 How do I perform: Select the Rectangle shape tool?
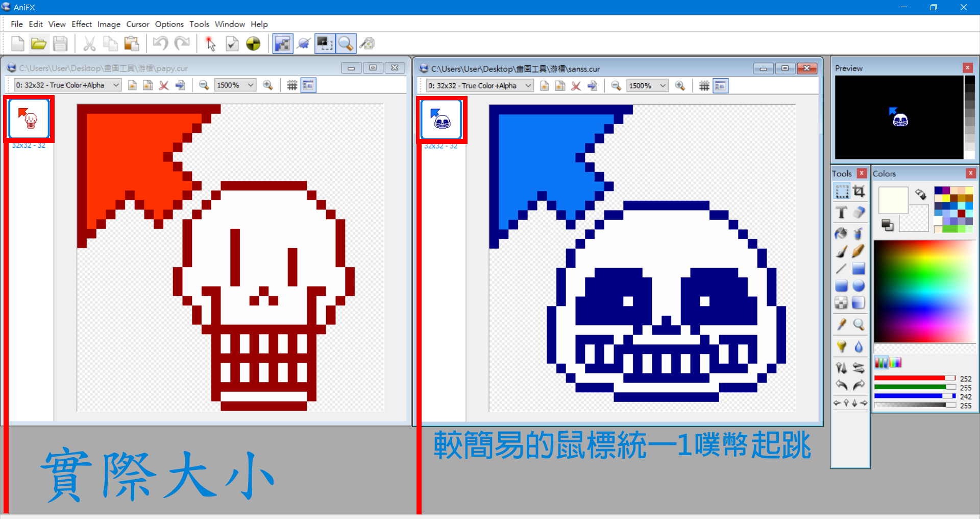[859, 268]
